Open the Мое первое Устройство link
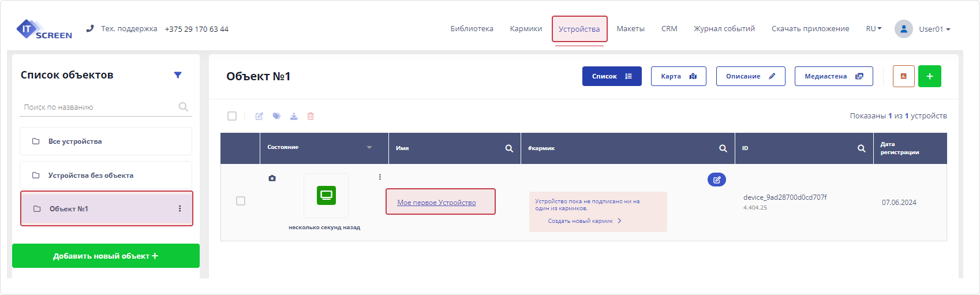980x295 pixels. pos(436,203)
